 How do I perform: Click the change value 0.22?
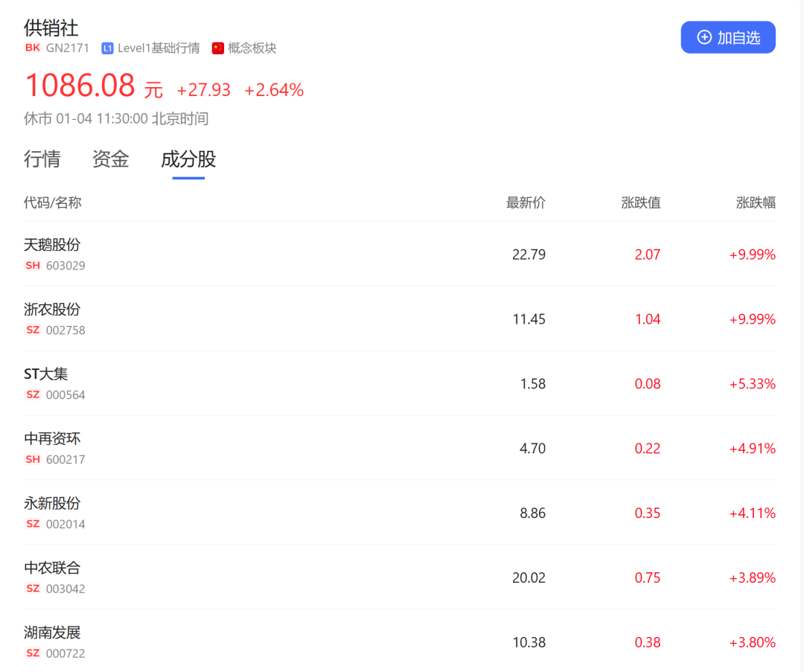pyautogui.click(x=648, y=449)
